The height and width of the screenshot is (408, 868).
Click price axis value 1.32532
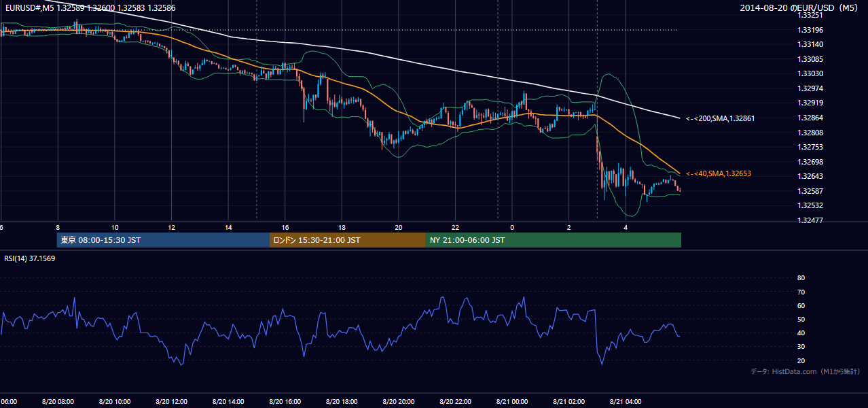tap(810, 206)
